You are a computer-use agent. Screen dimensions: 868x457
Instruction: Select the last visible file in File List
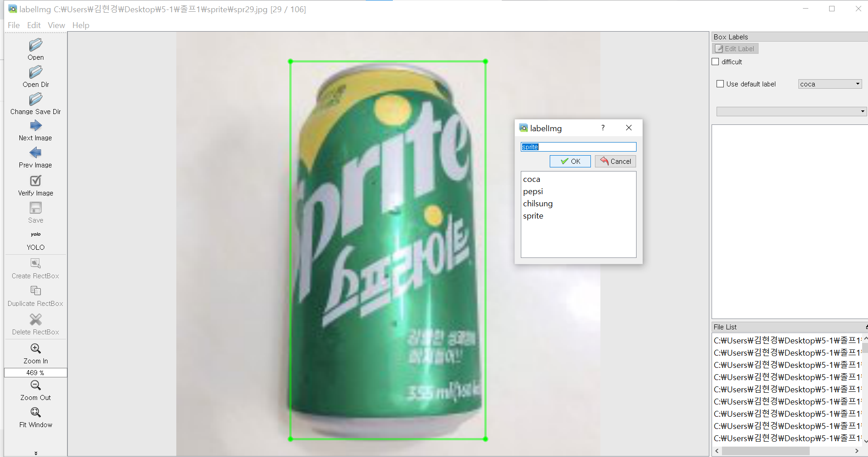tap(787, 438)
